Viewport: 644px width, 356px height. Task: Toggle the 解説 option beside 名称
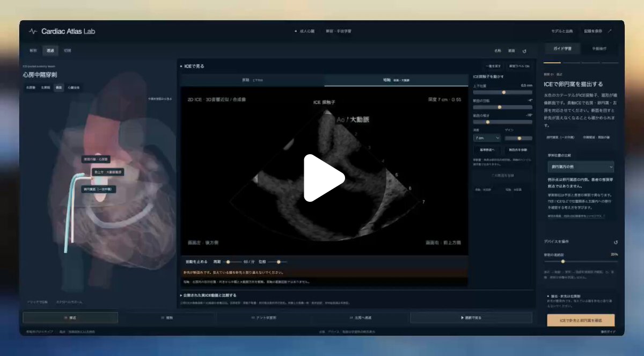pyautogui.click(x=511, y=51)
